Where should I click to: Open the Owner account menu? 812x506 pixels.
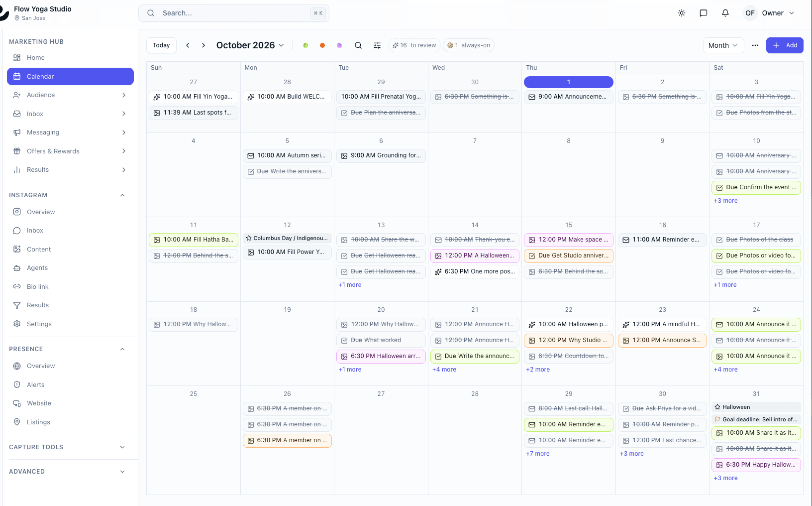point(769,13)
